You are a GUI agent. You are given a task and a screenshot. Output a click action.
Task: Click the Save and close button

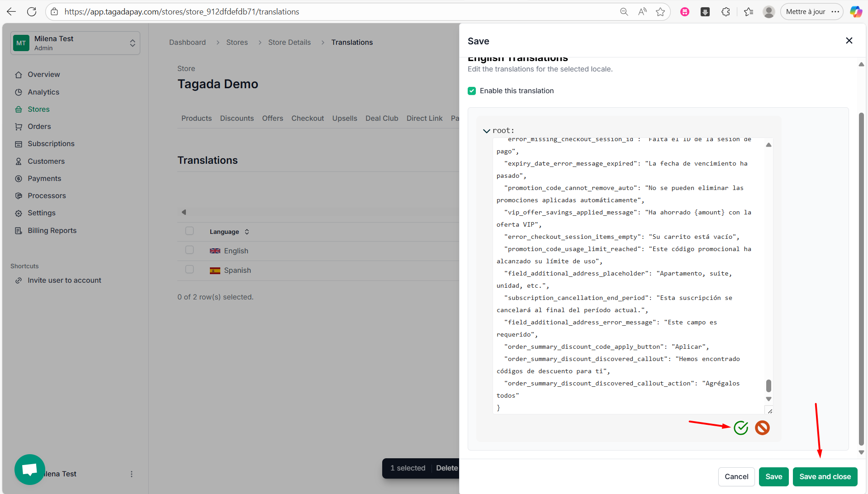[x=825, y=476]
